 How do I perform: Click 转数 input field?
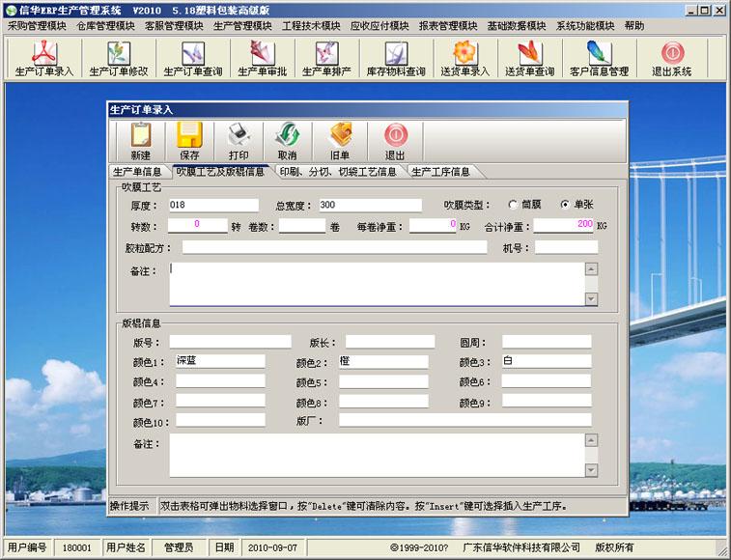tap(198, 226)
